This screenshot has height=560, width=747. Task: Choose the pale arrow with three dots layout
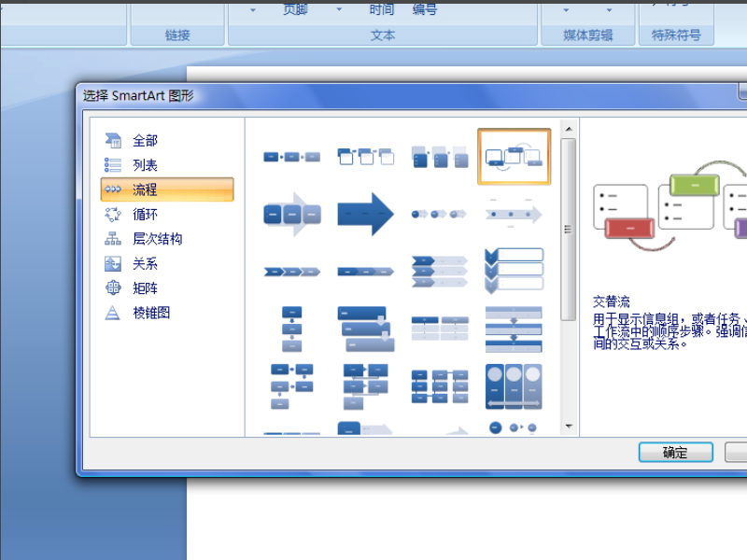point(514,215)
